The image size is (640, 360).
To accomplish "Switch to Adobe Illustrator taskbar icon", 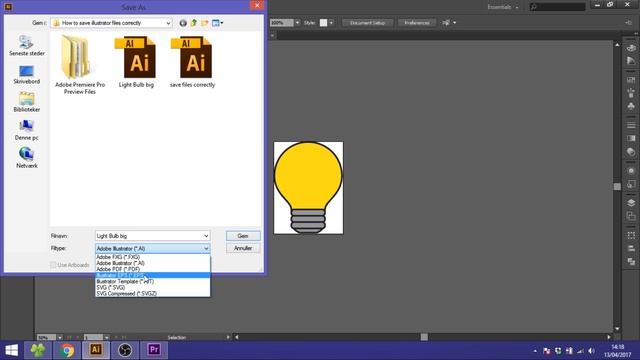I will click(x=96, y=350).
